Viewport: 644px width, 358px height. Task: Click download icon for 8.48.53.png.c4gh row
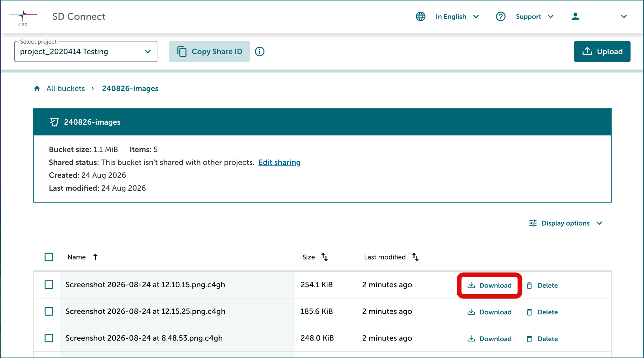[x=471, y=339]
